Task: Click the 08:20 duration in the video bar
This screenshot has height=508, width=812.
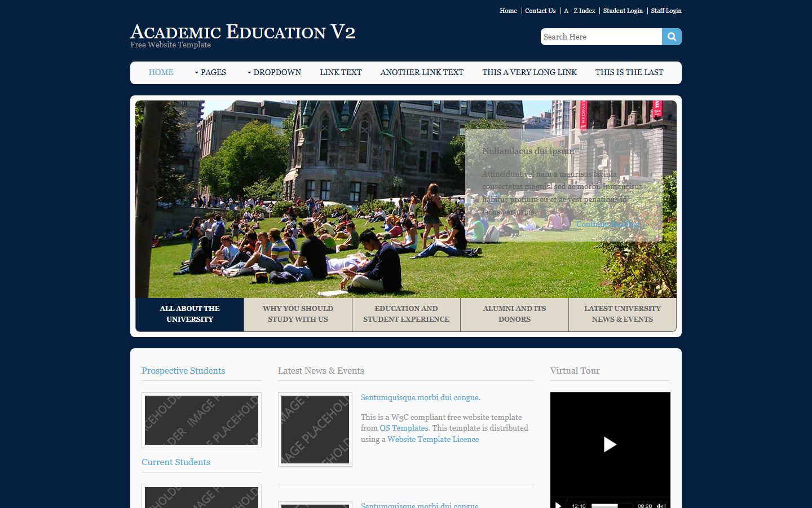Action: [x=645, y=506]
